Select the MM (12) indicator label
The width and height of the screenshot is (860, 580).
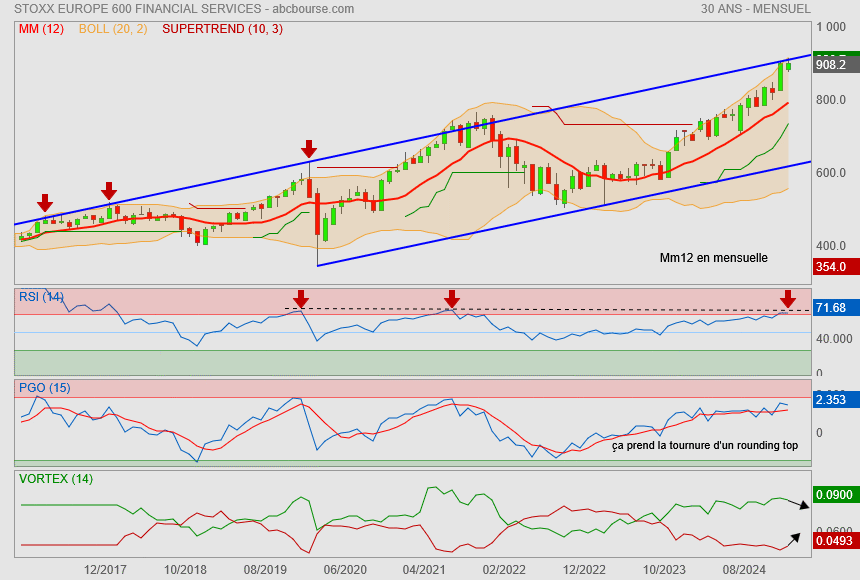[41, 29]
